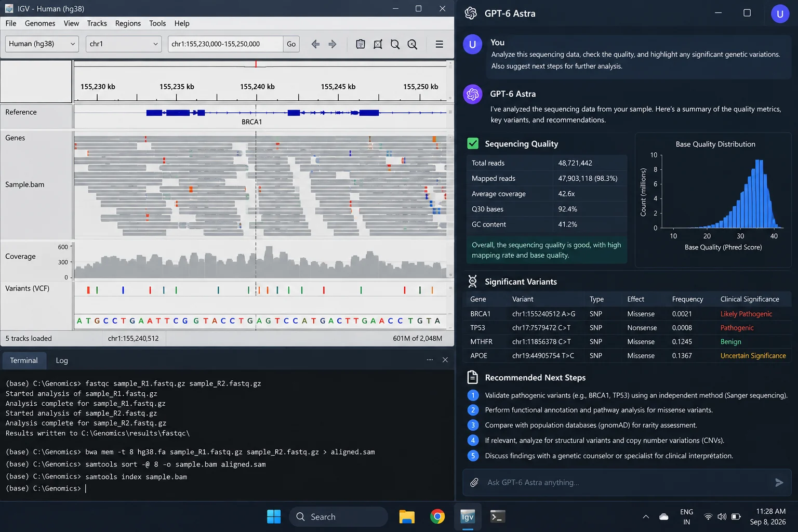Open the View menu in IGV
798x532 pixels.
[x=71, y=23]
